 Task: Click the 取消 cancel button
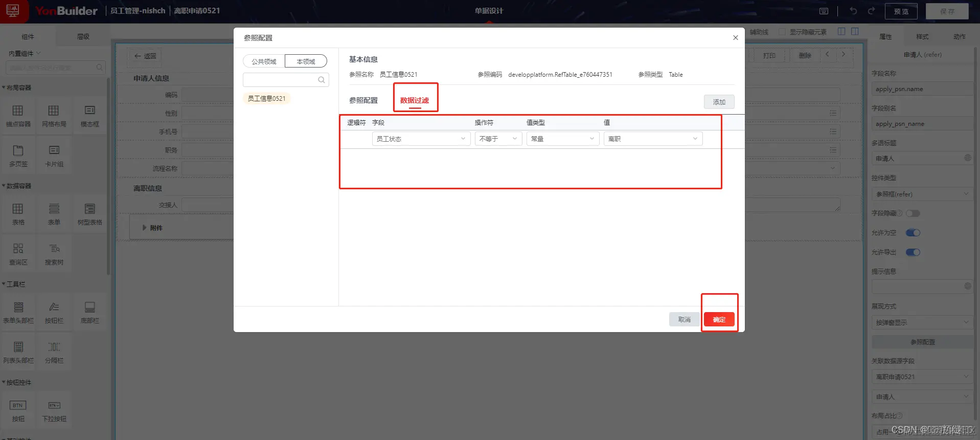(x=685, y=319)
